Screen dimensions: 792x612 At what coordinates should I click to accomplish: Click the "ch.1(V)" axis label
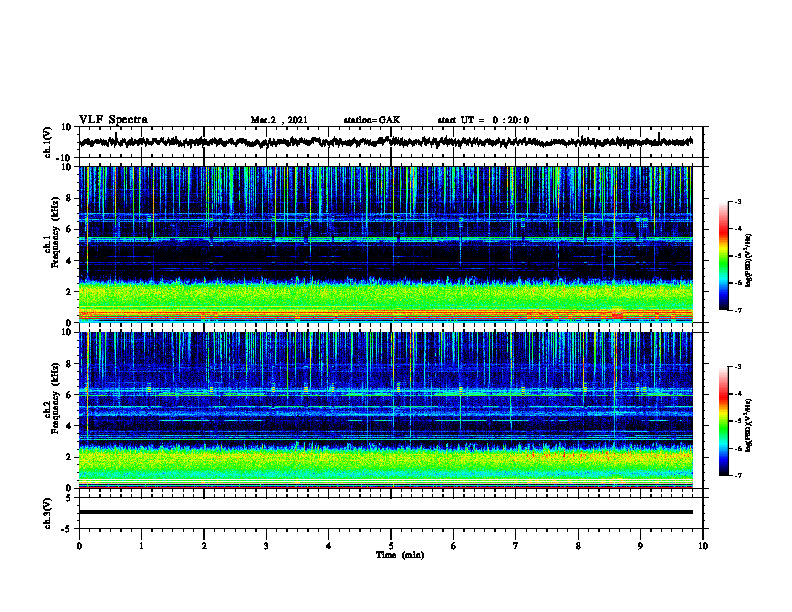[x=48, y=142]
